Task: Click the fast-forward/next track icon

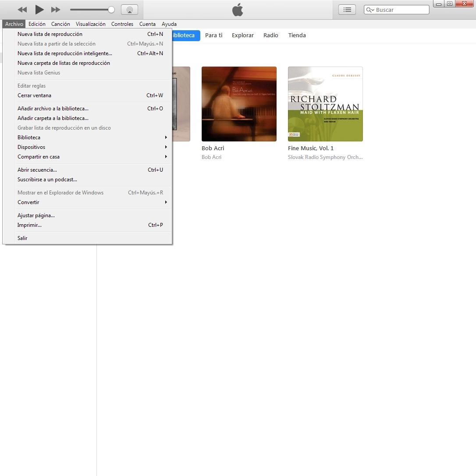Action: pyautogui.click(x=54, y=9)
